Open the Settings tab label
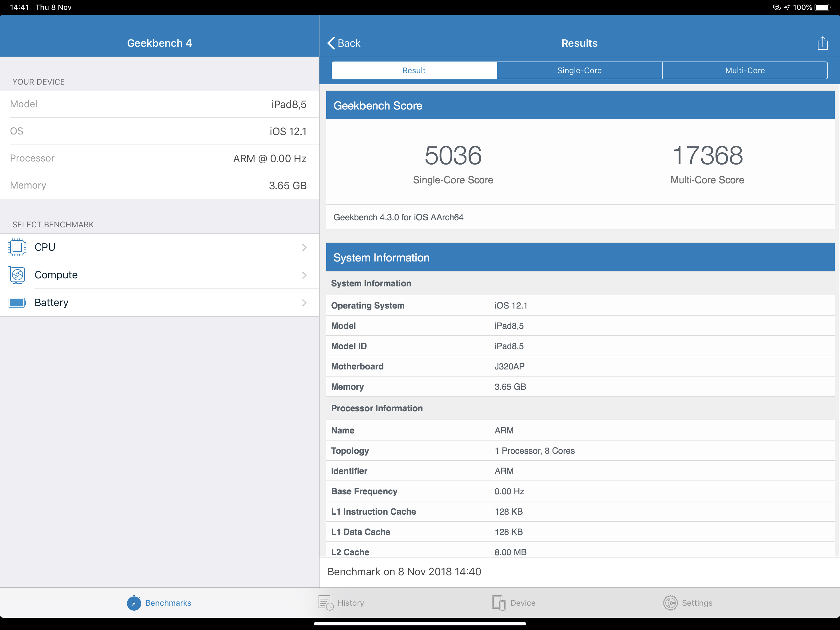 pyautogui.click(x=697, y=603)
